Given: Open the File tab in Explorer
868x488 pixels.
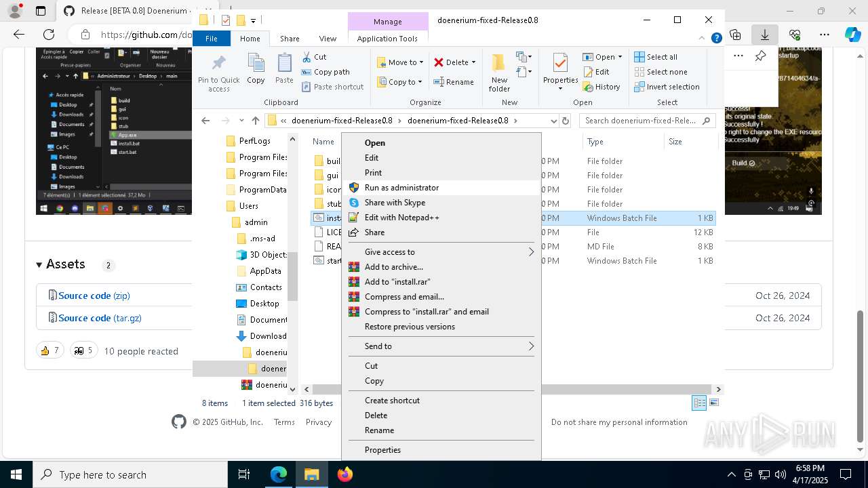Looking at the screenshot, I should [212, 39].
